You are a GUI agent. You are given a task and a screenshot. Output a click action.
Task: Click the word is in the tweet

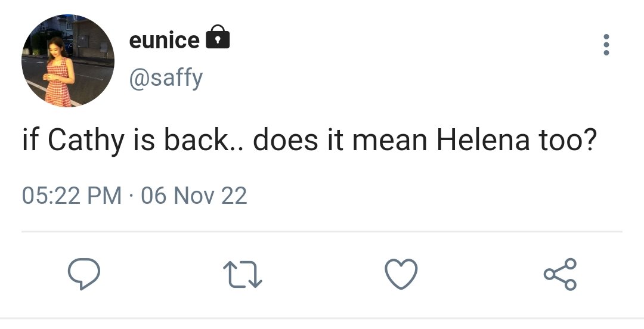pyautogui.click(x=144, y=140)
